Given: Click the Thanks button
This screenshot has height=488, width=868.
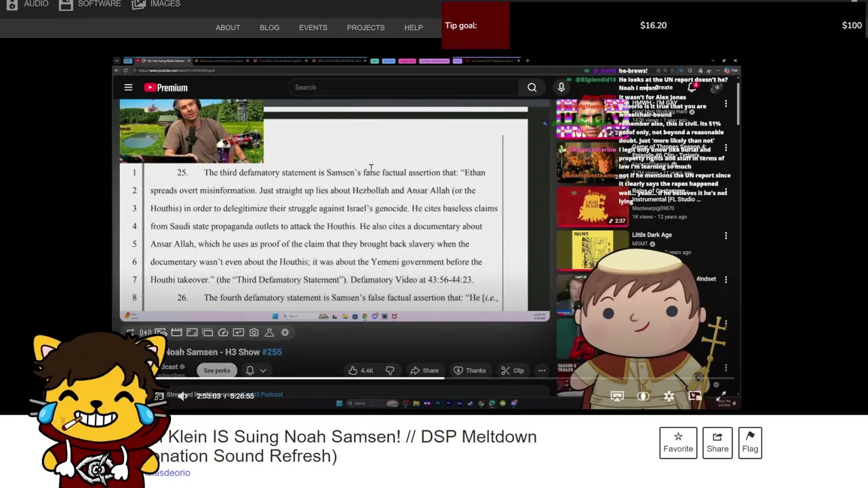Looking at the screenshot, I should (x=469, y=371).
